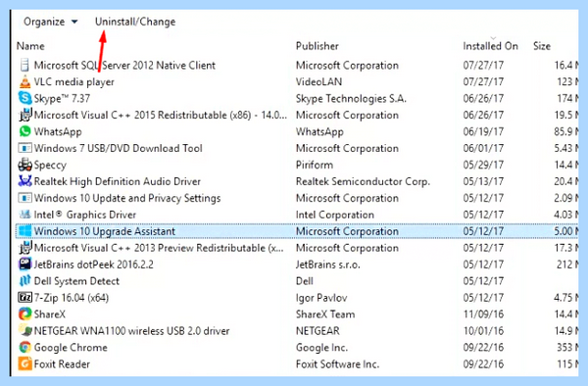The height and width of the screenshot is (386, 588).
Task: Click the JetBrains dotPeek icon
Action: (x=24, y=265)
